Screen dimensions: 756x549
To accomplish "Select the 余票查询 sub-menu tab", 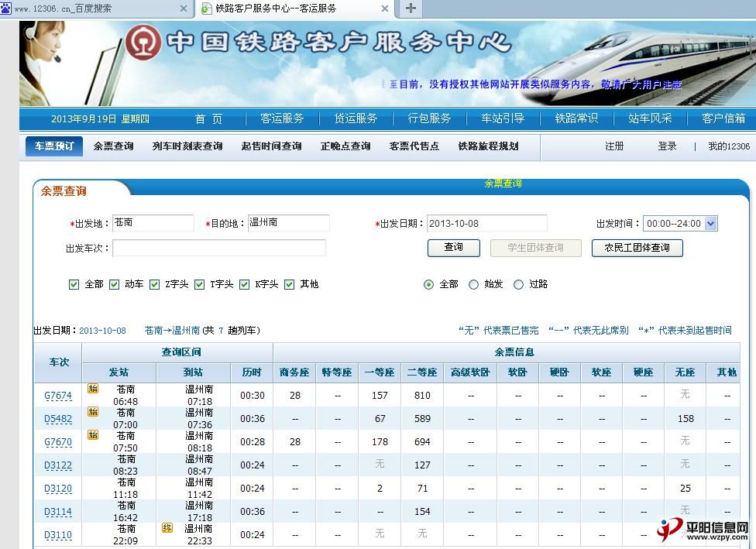I will pyautogui.click(x=113, y=146).
